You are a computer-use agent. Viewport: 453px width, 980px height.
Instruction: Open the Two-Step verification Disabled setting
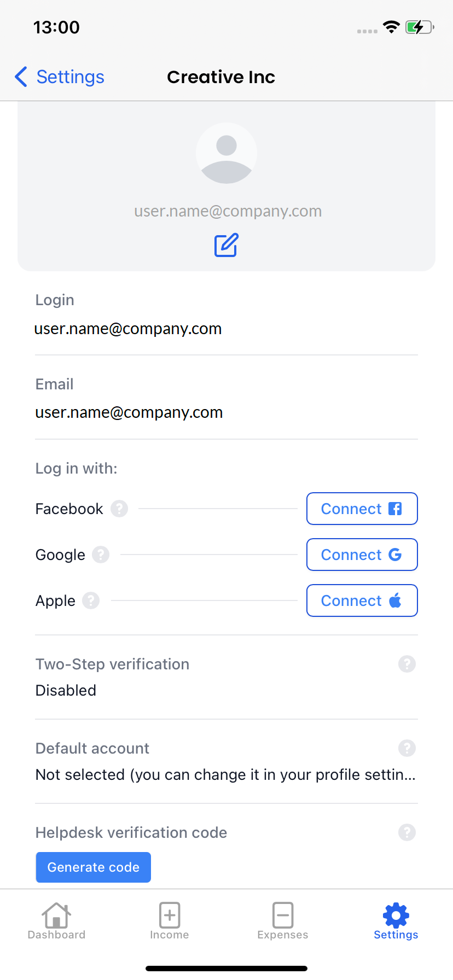tap(66, 690)
